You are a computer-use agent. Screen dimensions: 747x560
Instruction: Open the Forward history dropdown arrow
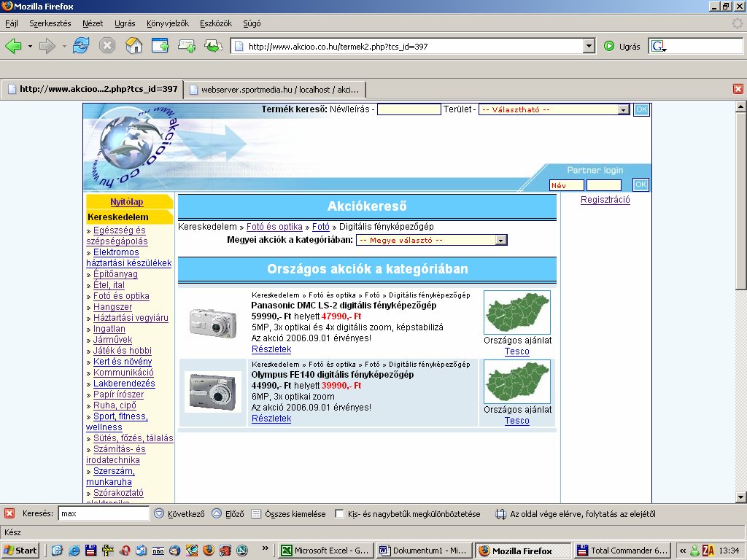coord(64,46)
